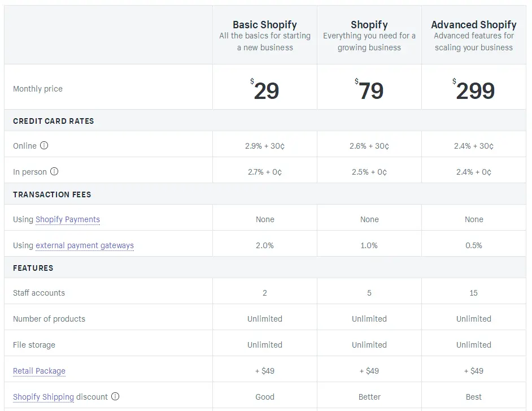This screenshot has width=532, height=411.
Task: Click the $79 monthly price
Action: [369, 90]
